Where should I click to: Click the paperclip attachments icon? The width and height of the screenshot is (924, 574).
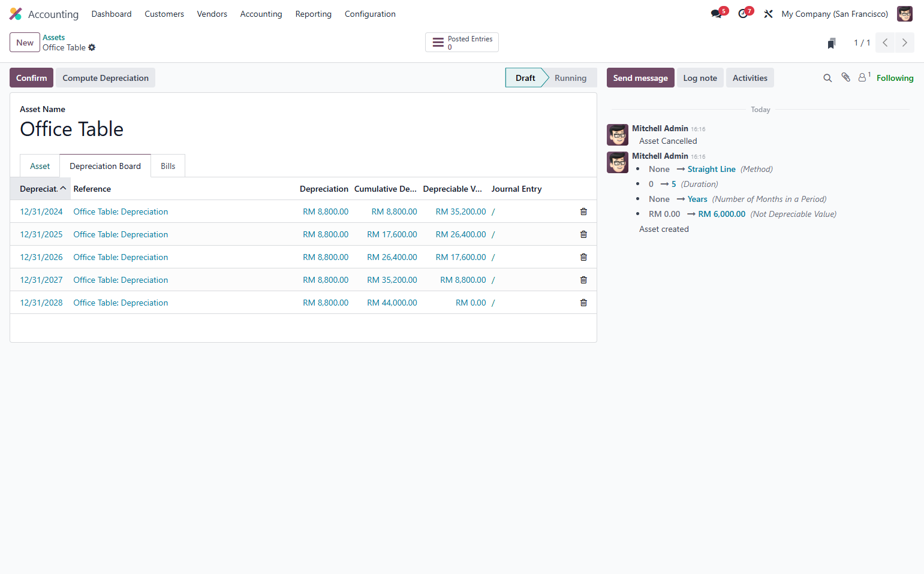click(x=845, y=77)
